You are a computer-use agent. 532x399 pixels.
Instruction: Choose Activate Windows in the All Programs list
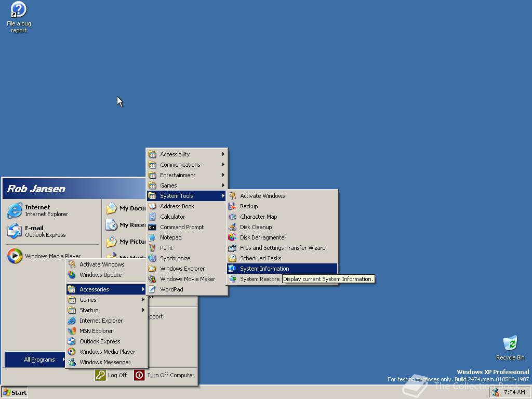[107, 264]
